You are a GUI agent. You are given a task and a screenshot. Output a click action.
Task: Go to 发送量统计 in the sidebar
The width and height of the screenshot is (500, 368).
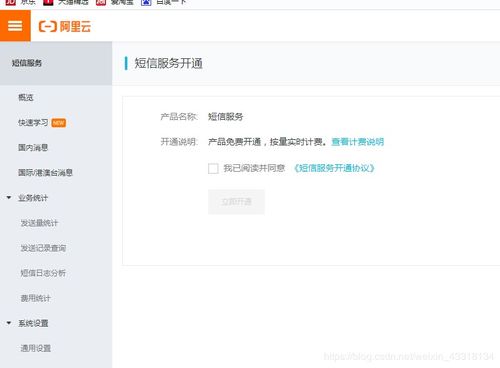(x=39, y=223)
